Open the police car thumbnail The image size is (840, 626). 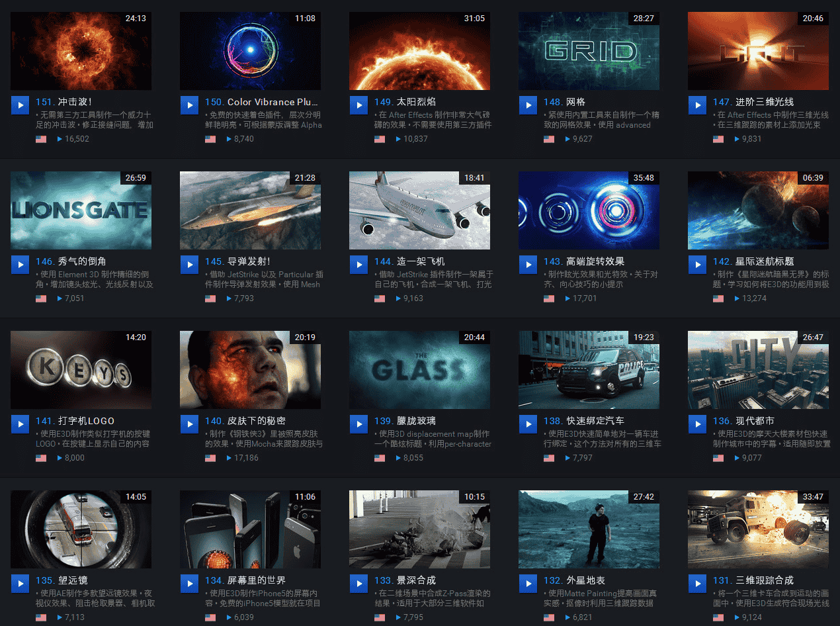click(589, 370)
